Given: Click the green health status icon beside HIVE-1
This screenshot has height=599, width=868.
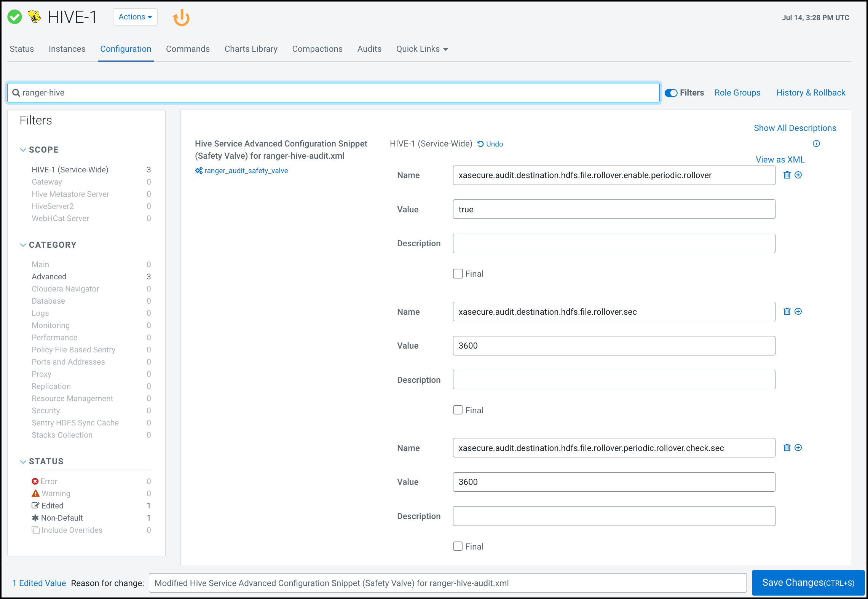Looking at the screenshot, I should [x=14, y=17].
